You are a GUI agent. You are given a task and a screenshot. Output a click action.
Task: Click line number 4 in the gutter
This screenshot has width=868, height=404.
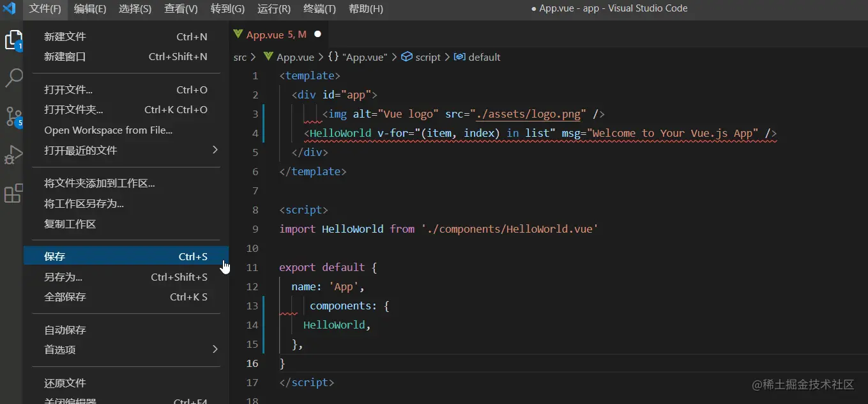tap(255, 133)
